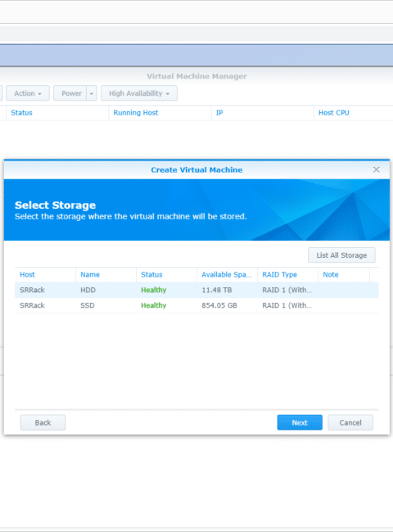This screenshot has height=532, width=393.
Task: Click the List All Storage button
Action: coord(341,255)
